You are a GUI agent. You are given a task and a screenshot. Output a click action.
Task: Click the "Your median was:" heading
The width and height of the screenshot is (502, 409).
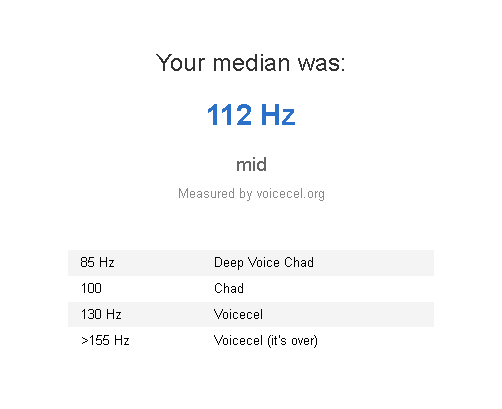coord(251,63)
